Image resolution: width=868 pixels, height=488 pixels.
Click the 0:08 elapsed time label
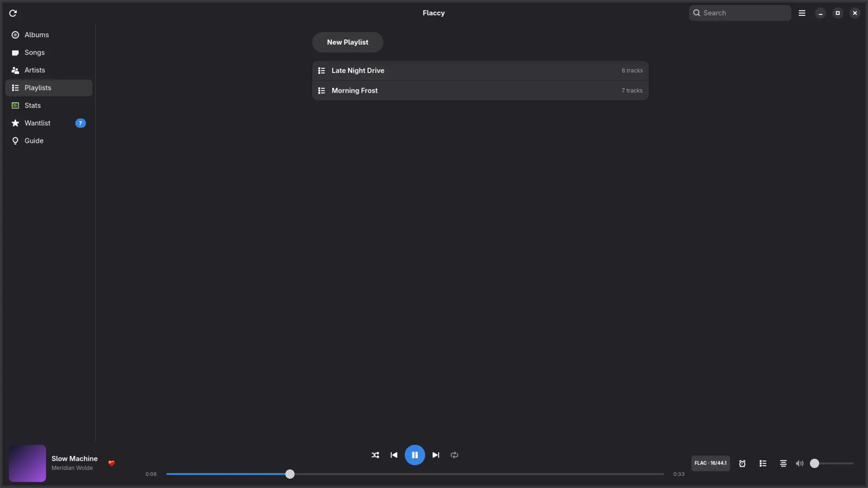(x=151, y=474)
